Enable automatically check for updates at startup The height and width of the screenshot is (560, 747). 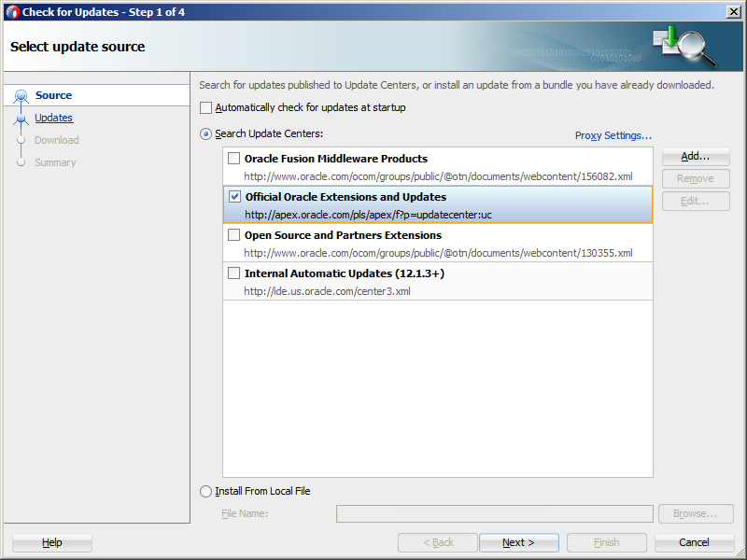pos(205,107)
